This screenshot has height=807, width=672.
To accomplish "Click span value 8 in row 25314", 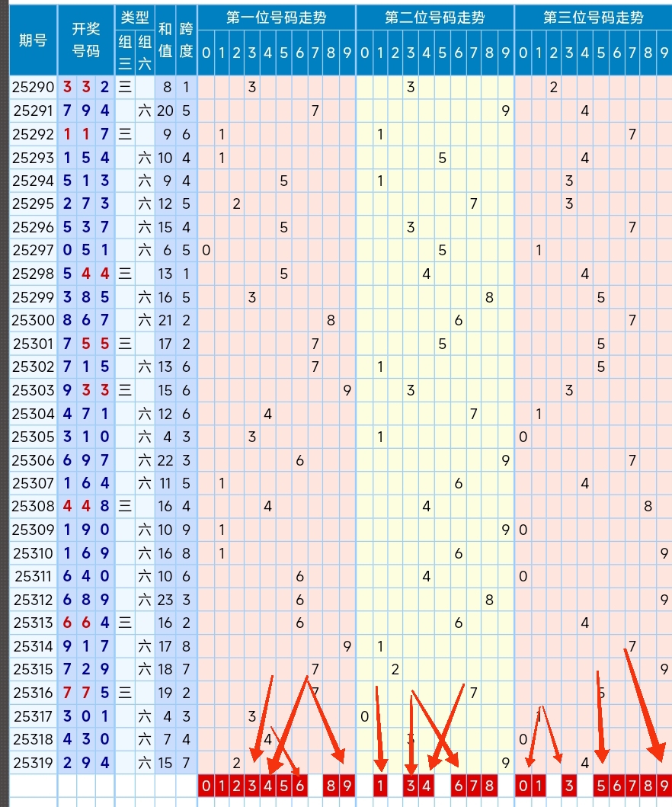I will [x=186, y=646].
